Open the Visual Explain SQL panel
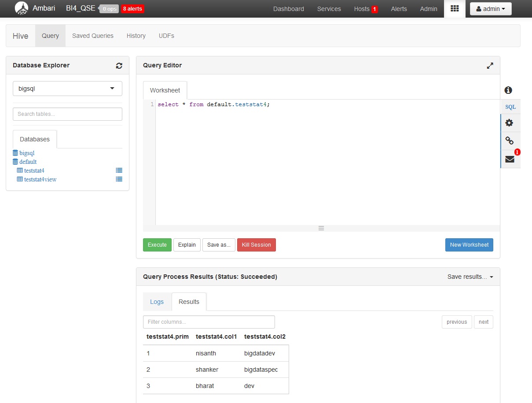This screenshot has width=532, height=403. 510,107
